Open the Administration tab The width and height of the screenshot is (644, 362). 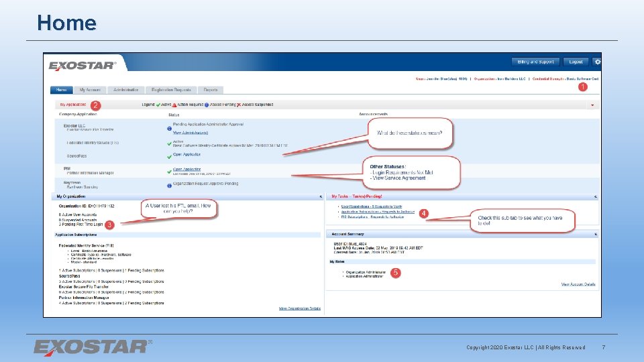coord(125,90)
